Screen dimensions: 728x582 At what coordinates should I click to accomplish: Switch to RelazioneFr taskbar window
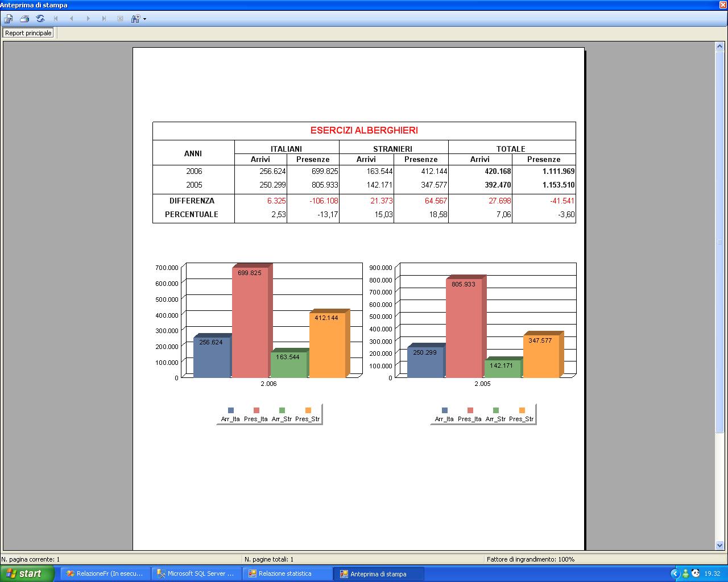point(105,573)
